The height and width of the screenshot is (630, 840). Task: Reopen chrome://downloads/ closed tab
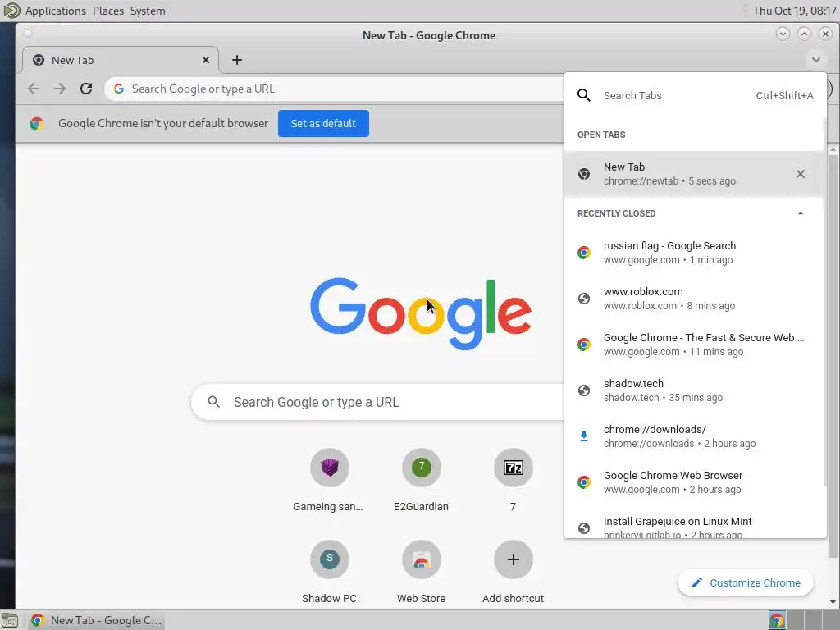[x=694, y=436]
